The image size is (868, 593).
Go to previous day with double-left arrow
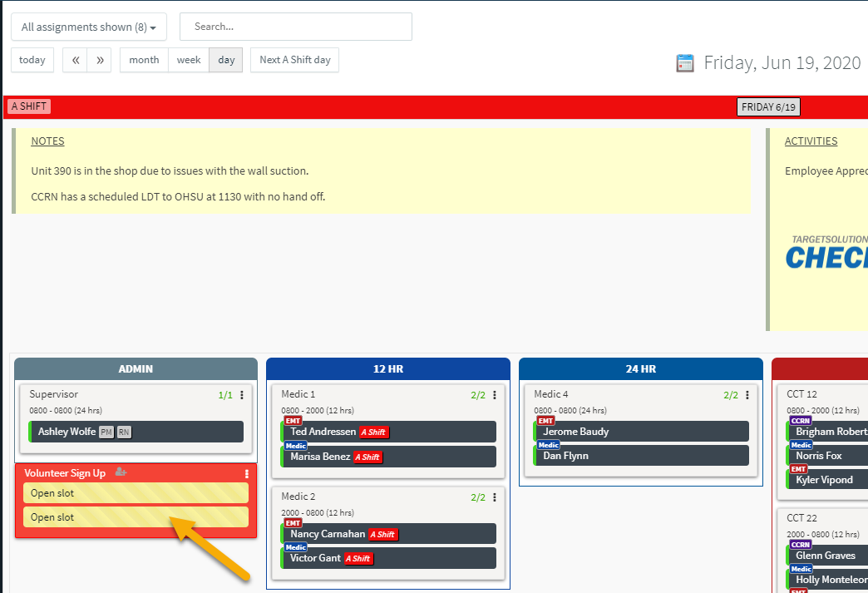click(x=76, y=60)
